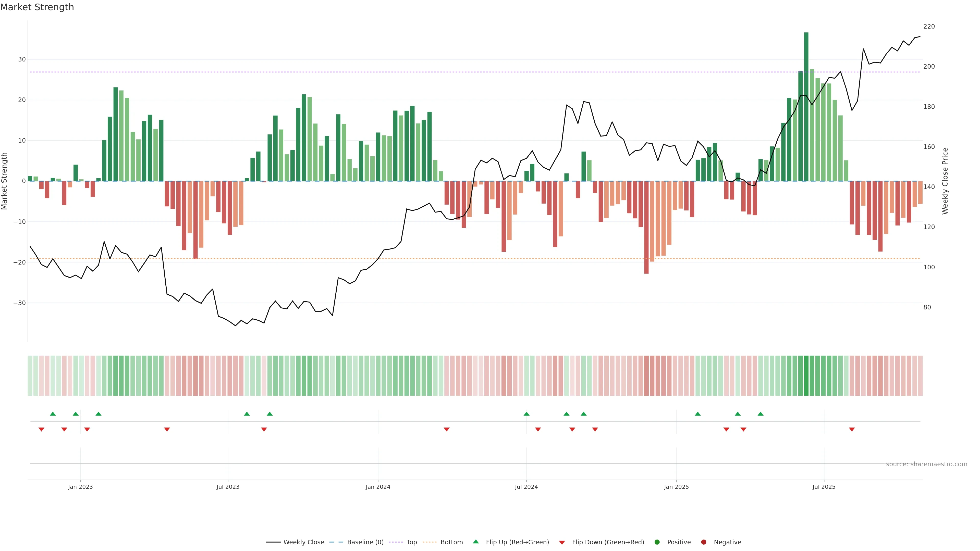
Task: Click the Negative red circle legend icon
Action: point(703,542)
